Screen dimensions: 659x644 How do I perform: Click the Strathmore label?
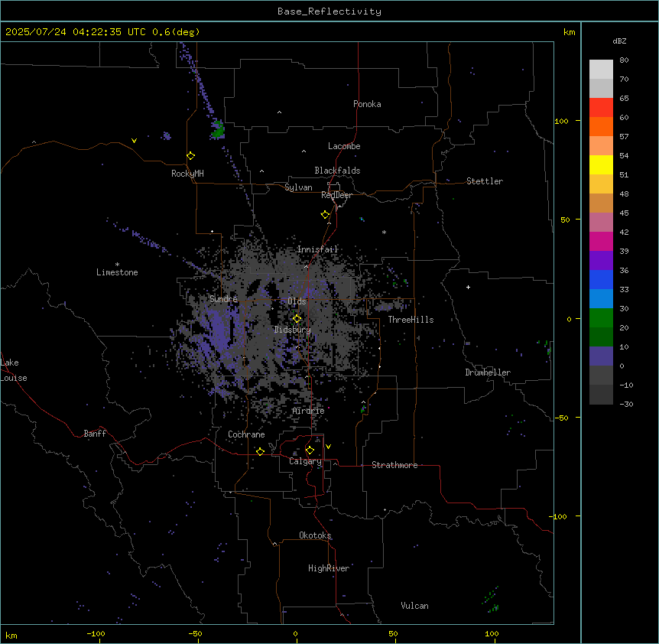pyautogui.click(x=394, y=465)
